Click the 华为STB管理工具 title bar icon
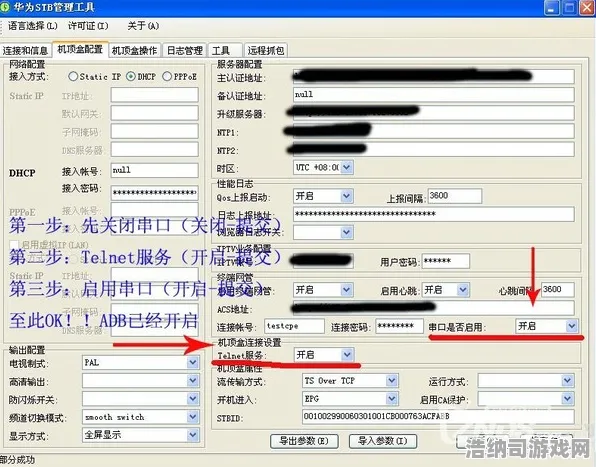This screenshot has width=596, height=467. [x=4, y=7]
